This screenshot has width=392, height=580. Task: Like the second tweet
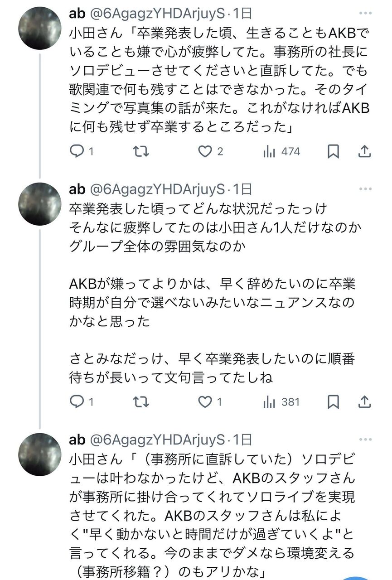point(205,401)
